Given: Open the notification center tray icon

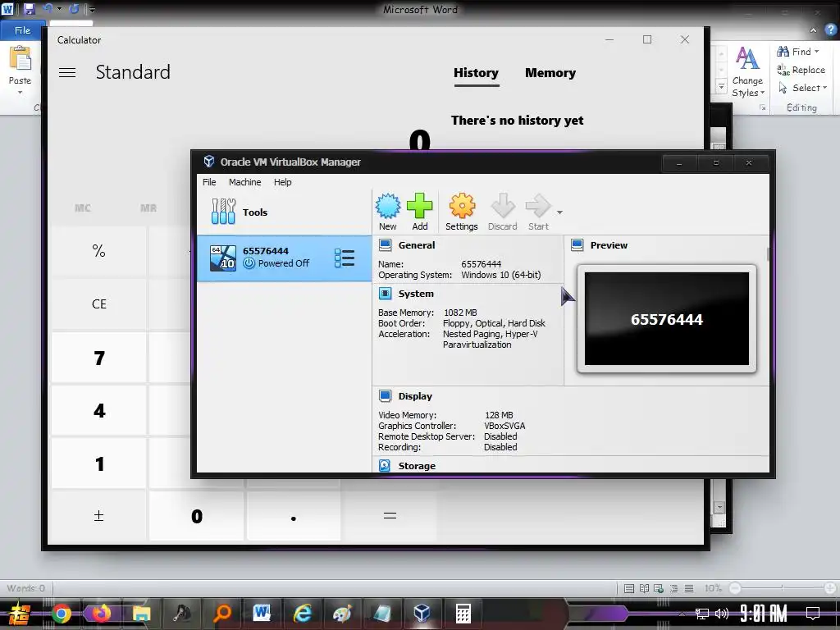Looking at the screenshot, I should click(813, 613).
